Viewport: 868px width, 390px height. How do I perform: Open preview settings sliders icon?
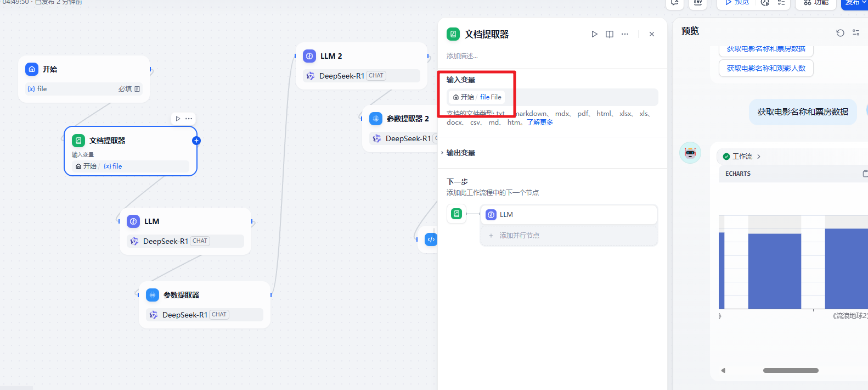tap(856, 33)
